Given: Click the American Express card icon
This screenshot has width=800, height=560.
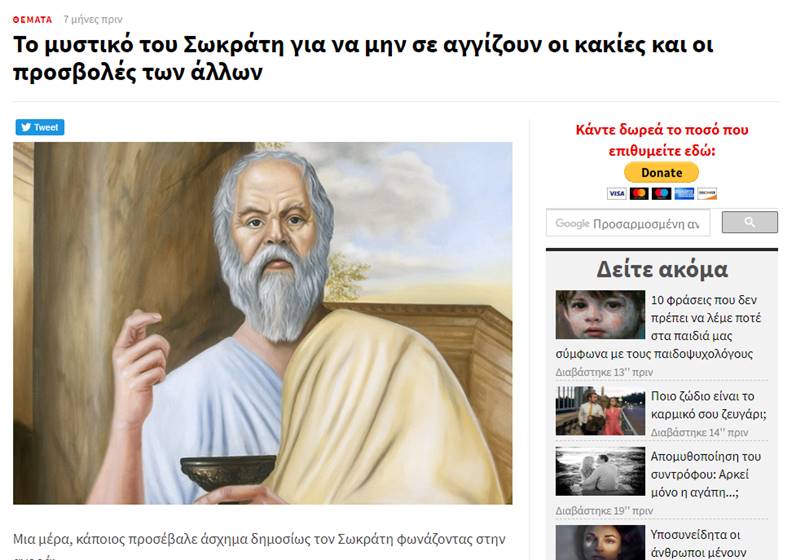Looking at the screenshot, I should tap(684, 194).
